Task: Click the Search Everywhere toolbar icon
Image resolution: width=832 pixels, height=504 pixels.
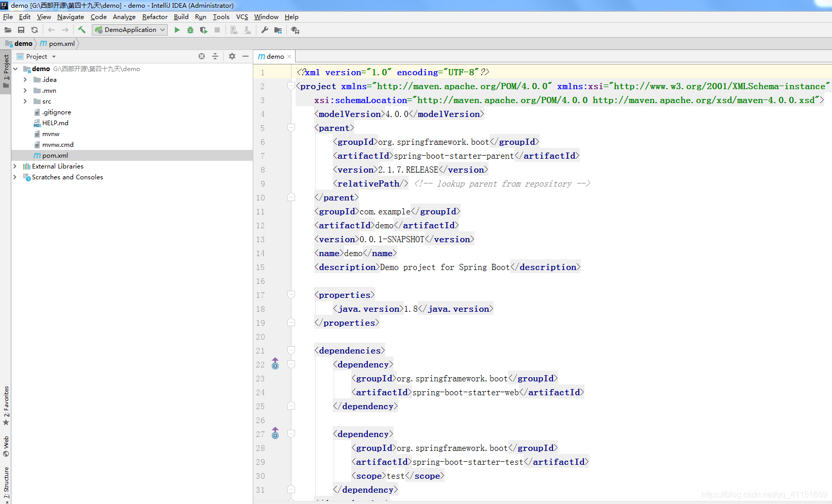Action: click(295, 30)
